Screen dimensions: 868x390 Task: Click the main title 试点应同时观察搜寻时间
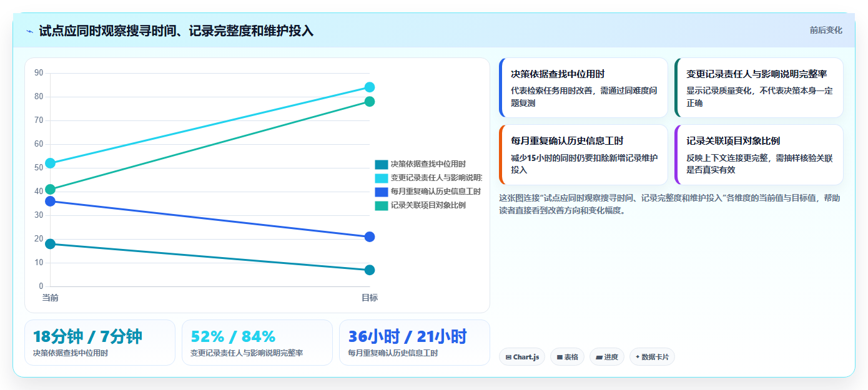[x=176, y=31]
